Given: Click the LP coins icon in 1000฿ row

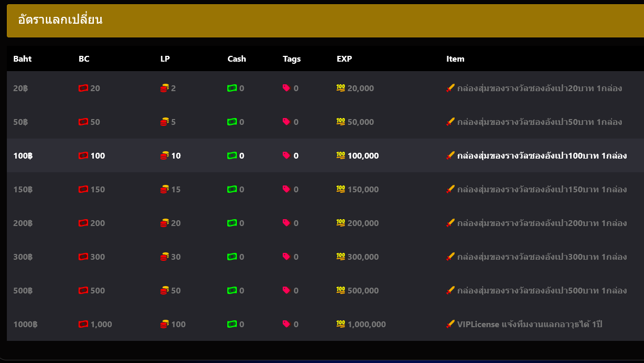Looking at the screenshot, I should click(165, 325).
